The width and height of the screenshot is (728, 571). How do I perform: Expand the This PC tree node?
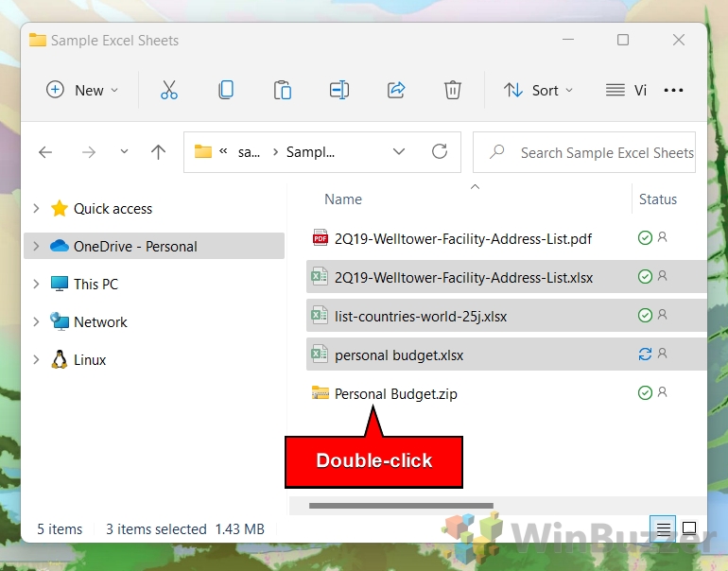click(x=36, y=284)
